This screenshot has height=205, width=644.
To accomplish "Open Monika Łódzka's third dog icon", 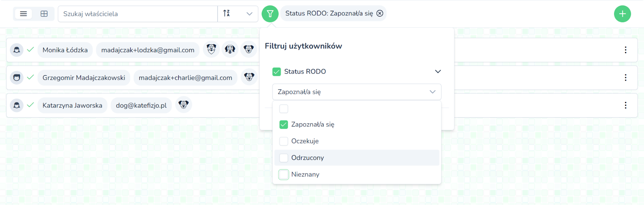I will (x=249, y=50).
